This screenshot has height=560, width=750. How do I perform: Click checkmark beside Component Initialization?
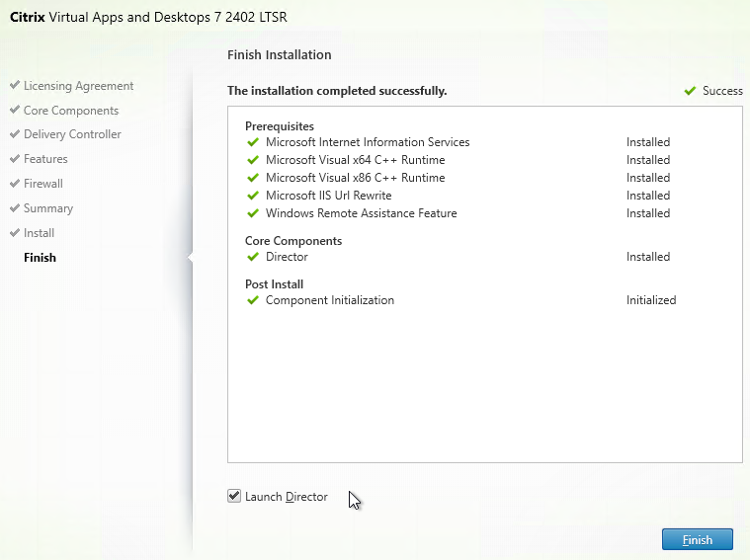coord(253,300)
